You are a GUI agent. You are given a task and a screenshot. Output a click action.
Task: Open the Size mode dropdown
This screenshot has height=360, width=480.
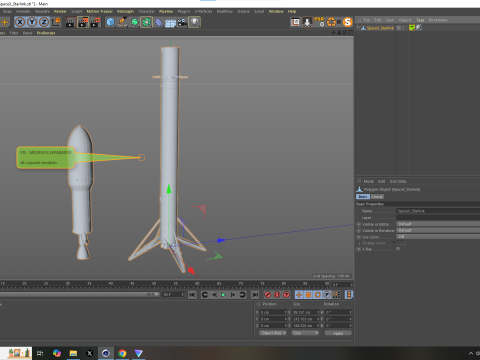305,333
